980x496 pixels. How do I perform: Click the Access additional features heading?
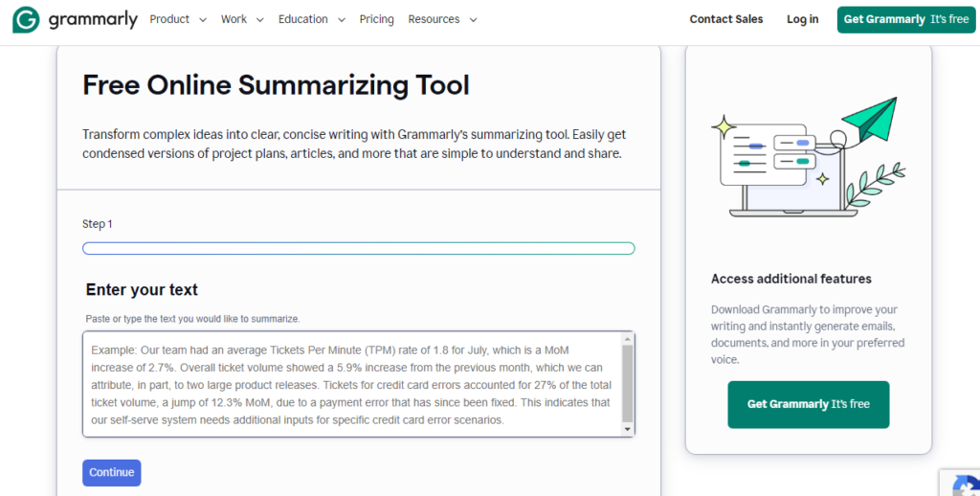[x=791, y=279]
